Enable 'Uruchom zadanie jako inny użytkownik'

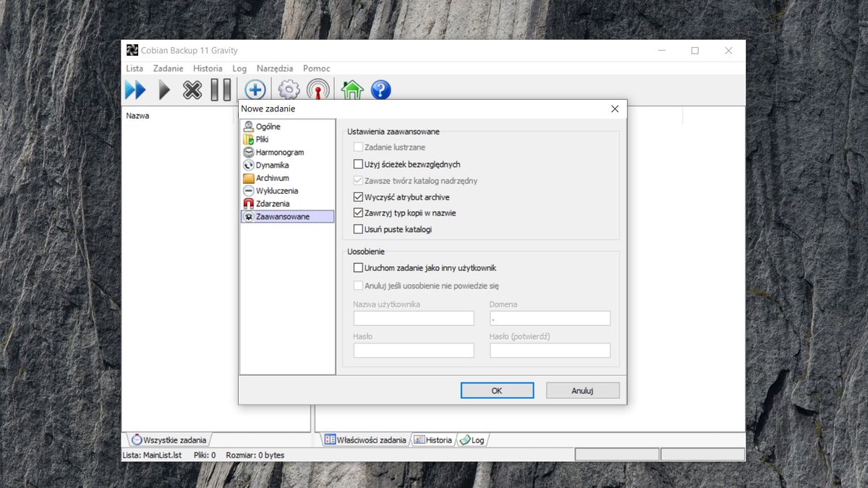358,267
